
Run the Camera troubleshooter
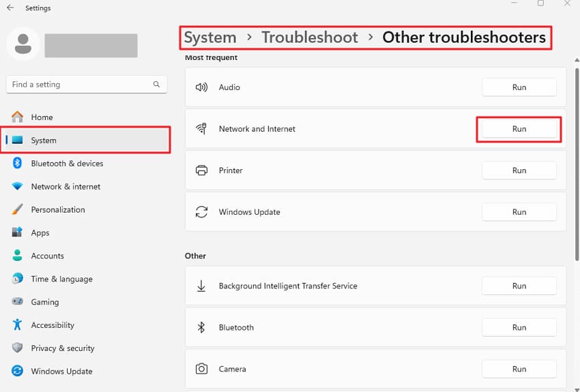coord(519,369)
